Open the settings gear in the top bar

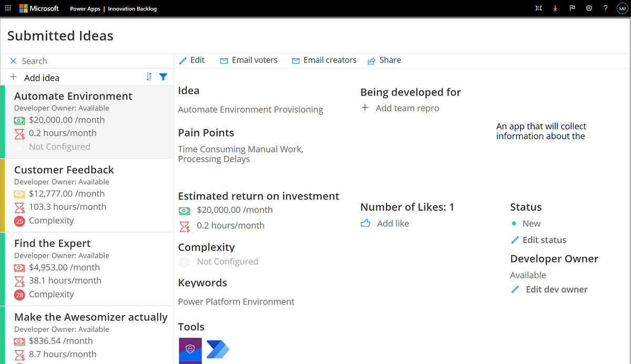pyautogui.click(x=589, y=8)
